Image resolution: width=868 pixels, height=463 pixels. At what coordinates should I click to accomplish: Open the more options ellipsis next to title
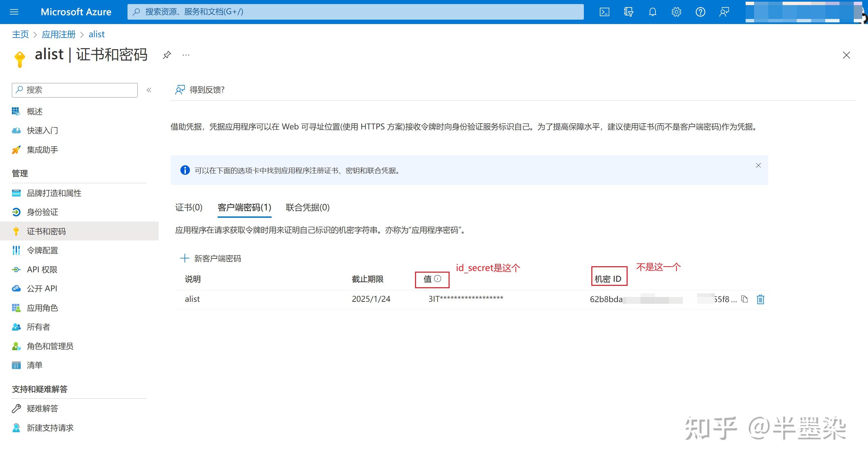tap(186, 55)
